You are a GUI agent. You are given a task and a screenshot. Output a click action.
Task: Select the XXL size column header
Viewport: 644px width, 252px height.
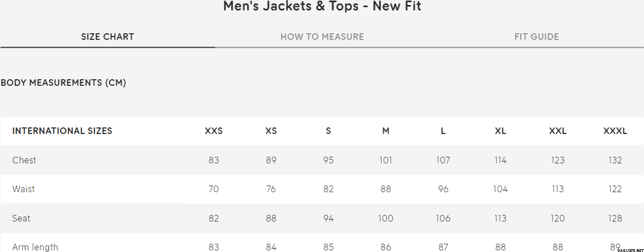(x=557, y=131)
